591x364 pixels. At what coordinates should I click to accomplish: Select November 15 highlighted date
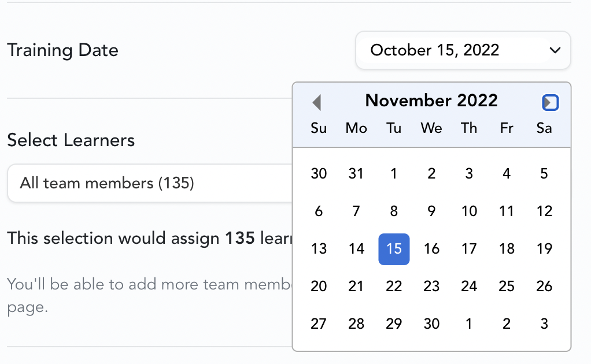[x=394, y=249]
